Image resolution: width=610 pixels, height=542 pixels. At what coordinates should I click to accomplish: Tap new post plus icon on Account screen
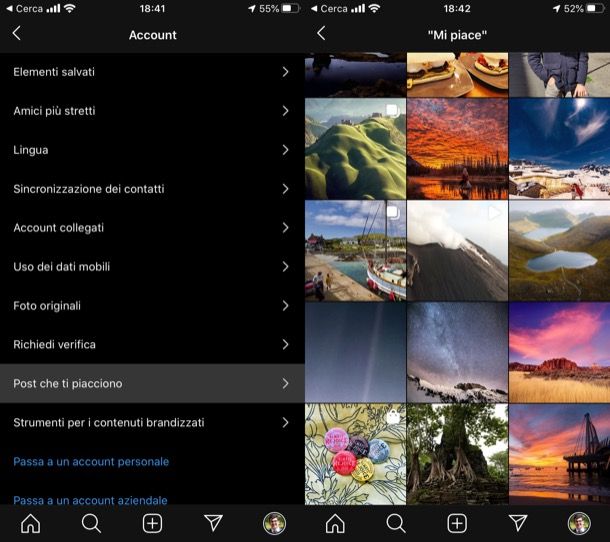(152, 523)
